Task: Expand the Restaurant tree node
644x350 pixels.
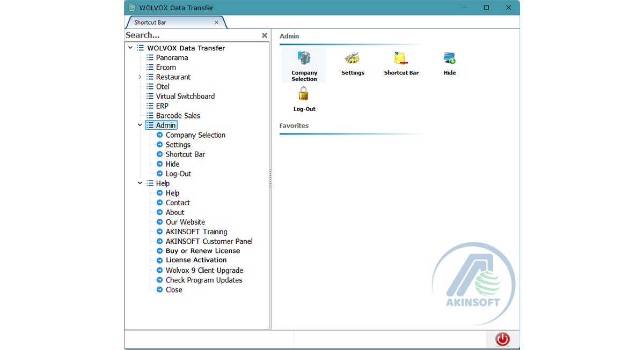Action: [140, 77]
